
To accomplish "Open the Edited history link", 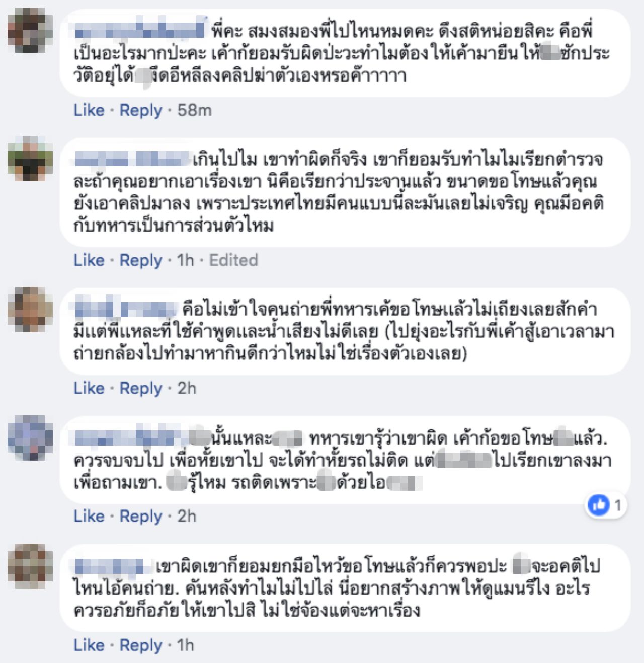I will click(233, 260).
